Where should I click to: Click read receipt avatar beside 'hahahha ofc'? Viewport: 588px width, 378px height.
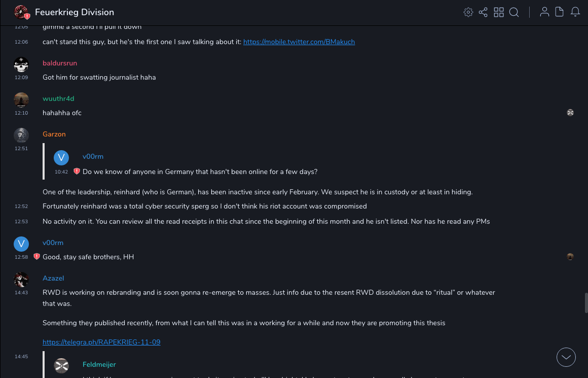click(570, 113)
